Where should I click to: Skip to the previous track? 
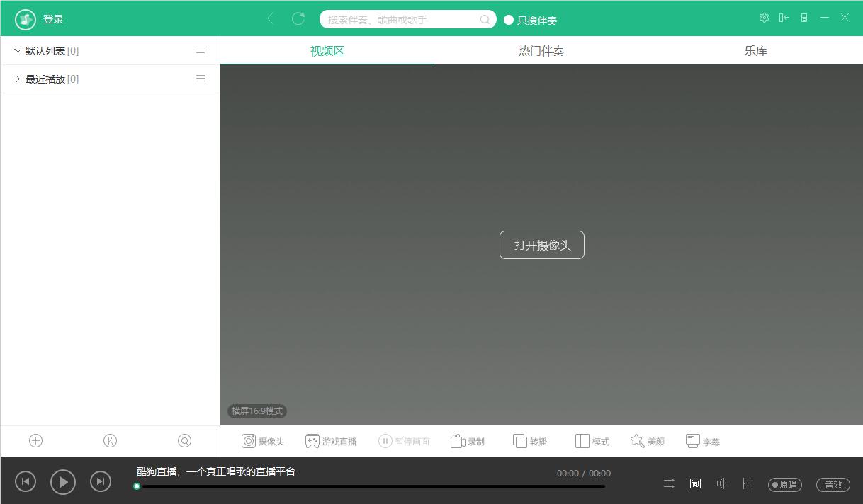(x=26, y=481)
